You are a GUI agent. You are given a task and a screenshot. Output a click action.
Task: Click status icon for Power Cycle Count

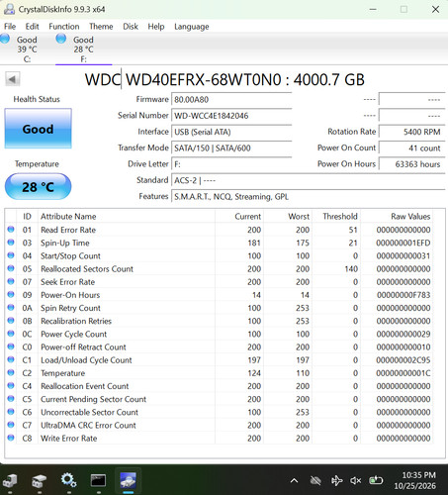[x=11, y=334]
